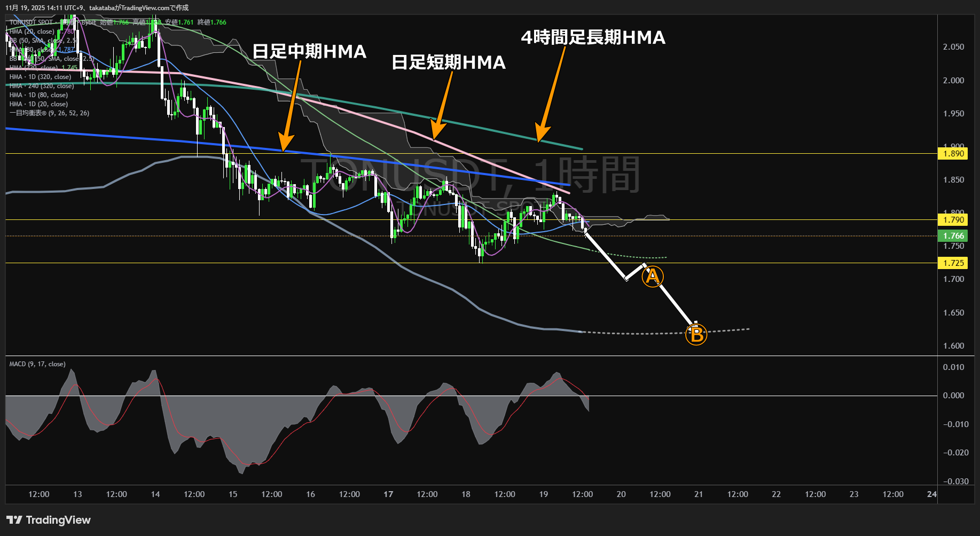Click the 日足中期HMA chart annotation text
980x536 pixels.
(309, 51)
